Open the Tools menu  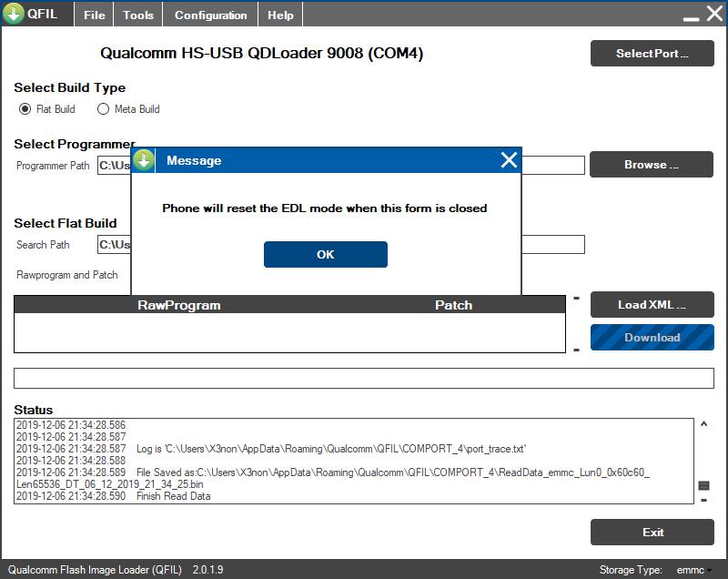coord(138,15)
